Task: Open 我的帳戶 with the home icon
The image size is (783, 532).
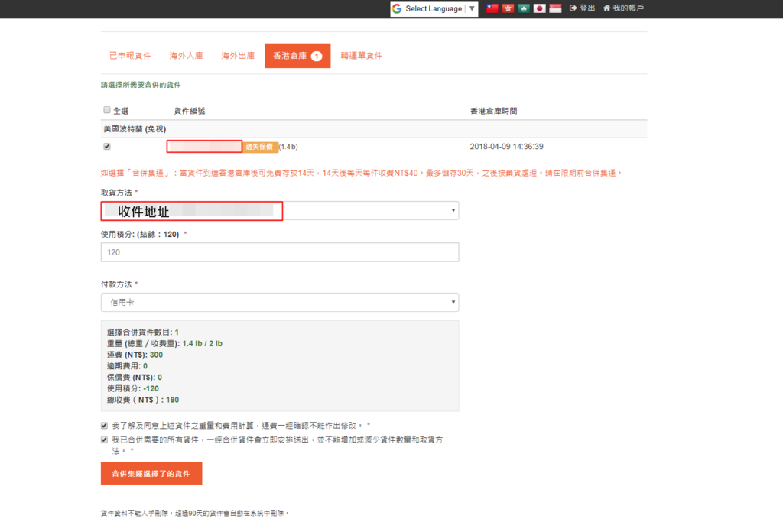Action: (623, 8)
